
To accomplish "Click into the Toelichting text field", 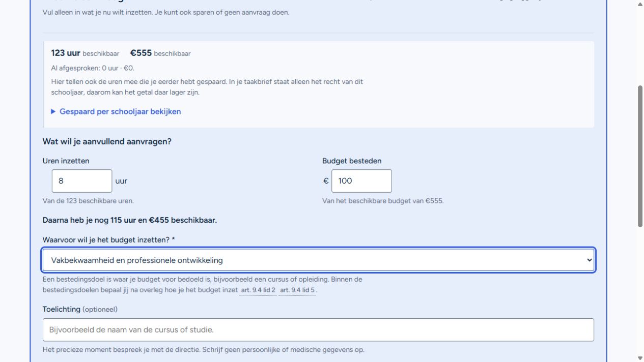I will coord(318,330).
